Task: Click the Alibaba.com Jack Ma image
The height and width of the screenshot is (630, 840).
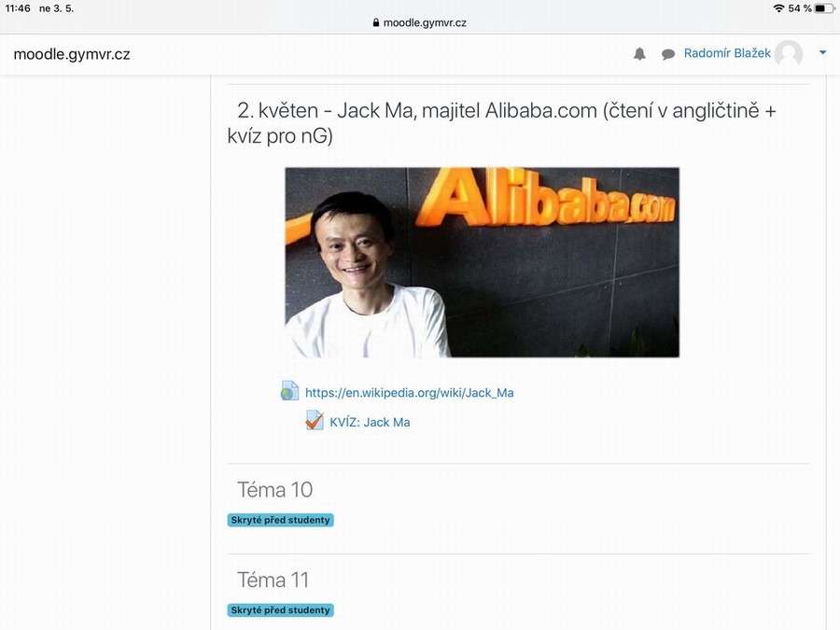Action: point(483,262)
